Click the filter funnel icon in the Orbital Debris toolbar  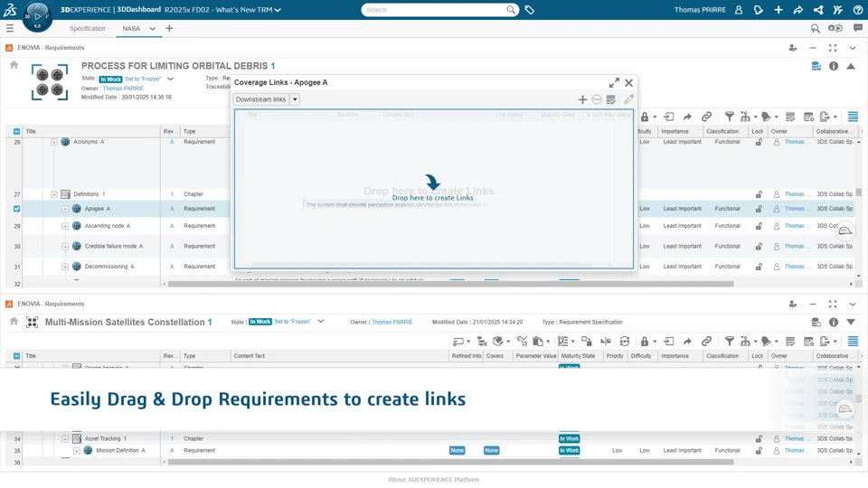pos(730,117)
